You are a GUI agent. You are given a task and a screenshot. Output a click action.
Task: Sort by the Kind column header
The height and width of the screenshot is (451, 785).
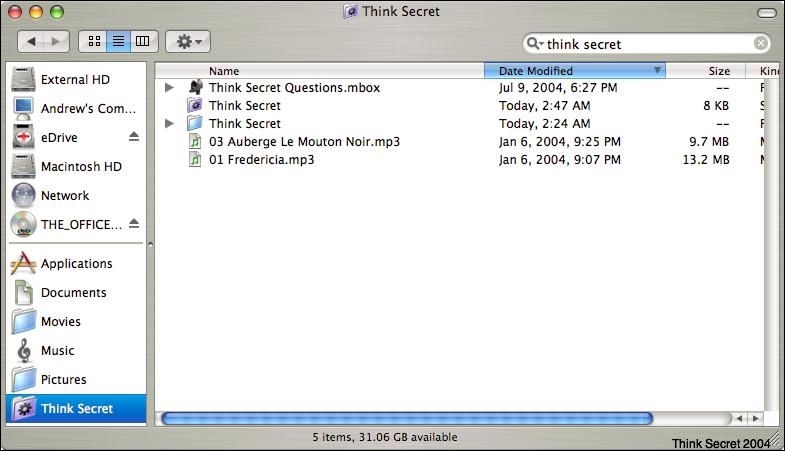click(x=762, y=71)
